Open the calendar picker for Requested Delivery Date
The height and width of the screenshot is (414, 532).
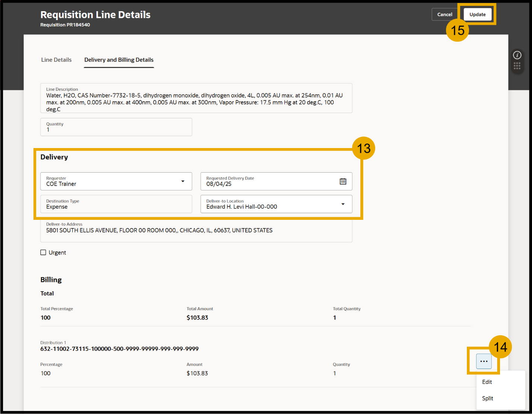coord(343,181)
